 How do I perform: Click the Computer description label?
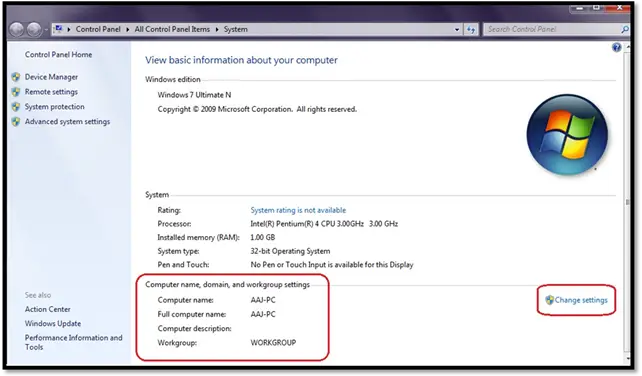coord(194,328)
